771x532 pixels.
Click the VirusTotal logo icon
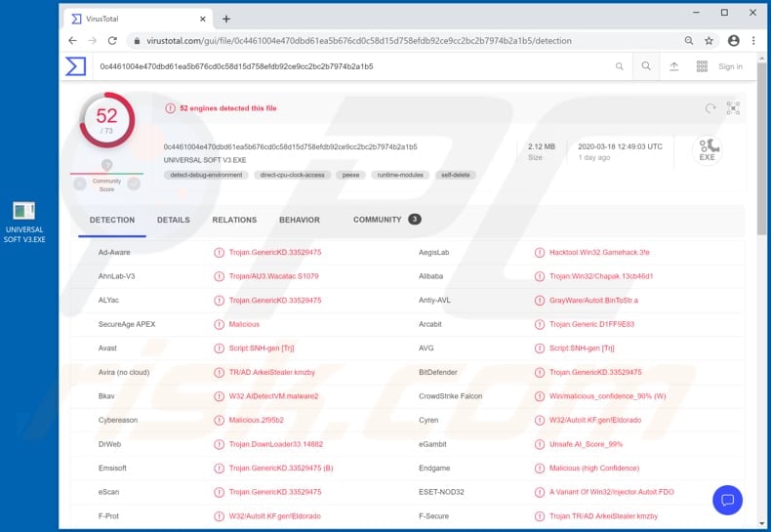click(76, 66)
